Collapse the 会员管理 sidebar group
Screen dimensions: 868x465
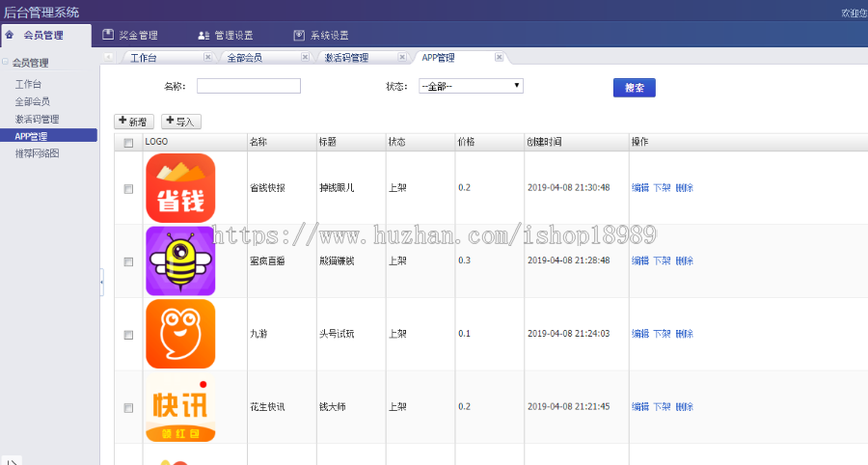tap(5, 63)
